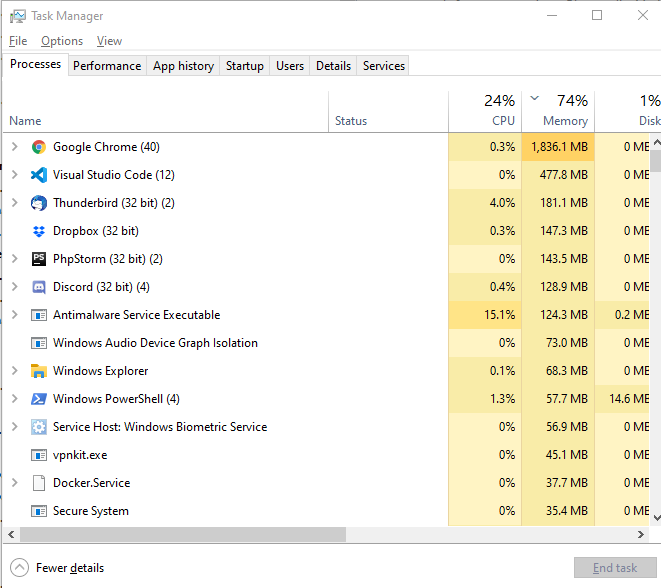Click the vertical scrollbar up arrow
Screen dimensions: 661x588
(x=657, y=142)
